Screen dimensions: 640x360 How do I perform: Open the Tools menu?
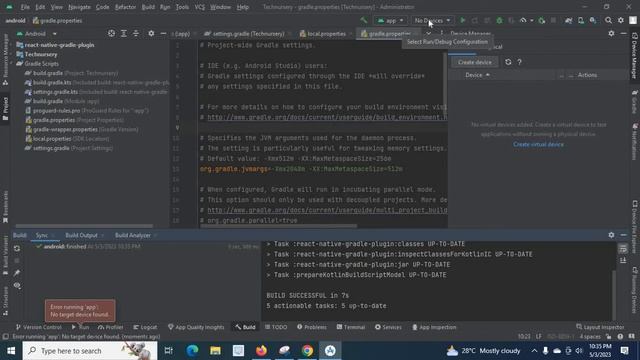(182, 7)
